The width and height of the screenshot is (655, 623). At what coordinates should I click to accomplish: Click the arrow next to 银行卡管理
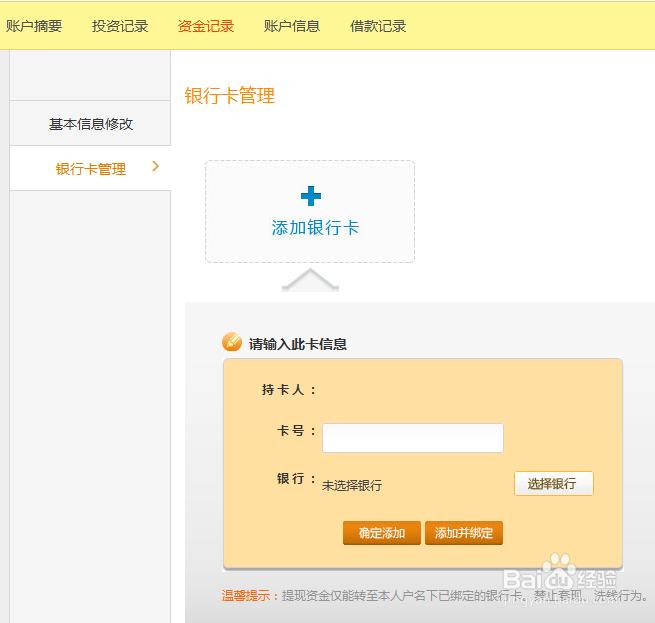click(x=155, y=167)
